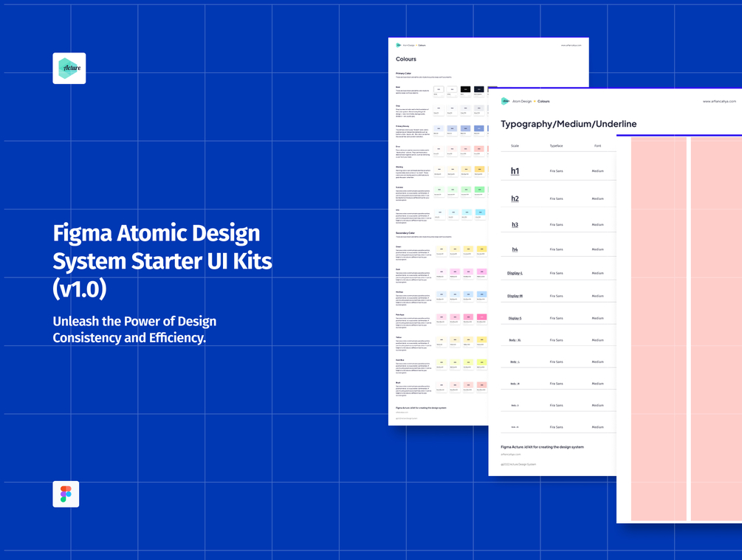Select the underlined 'h4' scale sample
This screenshot has width=742, height=560.
tap(515, 249)
